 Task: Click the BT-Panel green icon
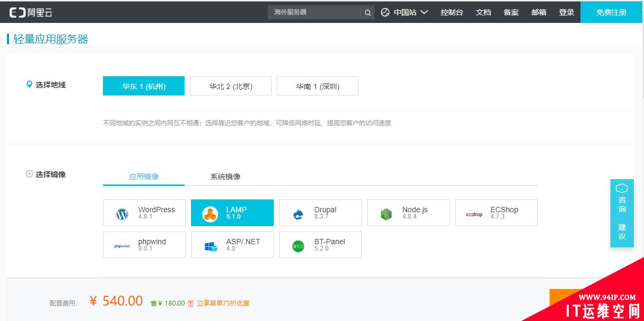pyautogui.click(x=298, y=246)
